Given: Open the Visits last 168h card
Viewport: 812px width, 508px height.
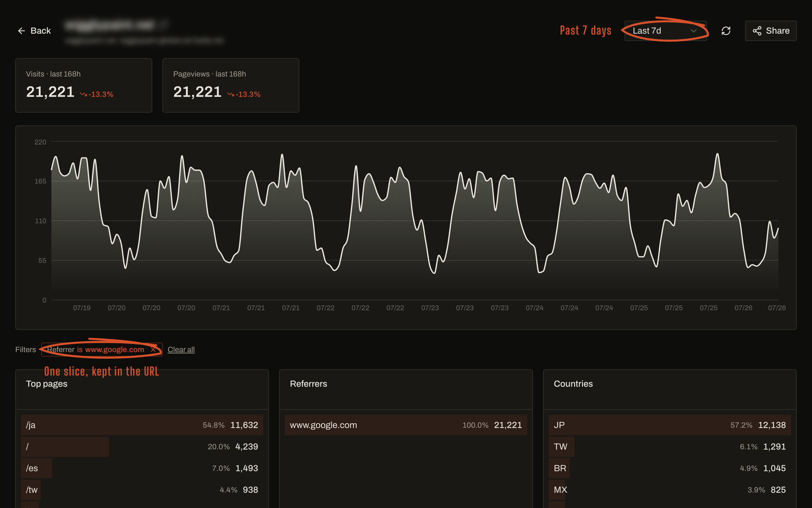Looking at the screenshot, I should (x=84, y=85).
